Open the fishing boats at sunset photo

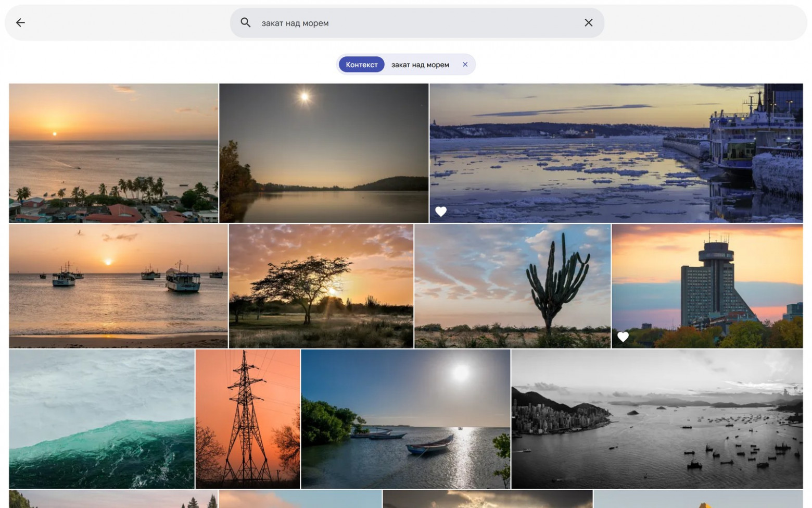coord(118,286)
